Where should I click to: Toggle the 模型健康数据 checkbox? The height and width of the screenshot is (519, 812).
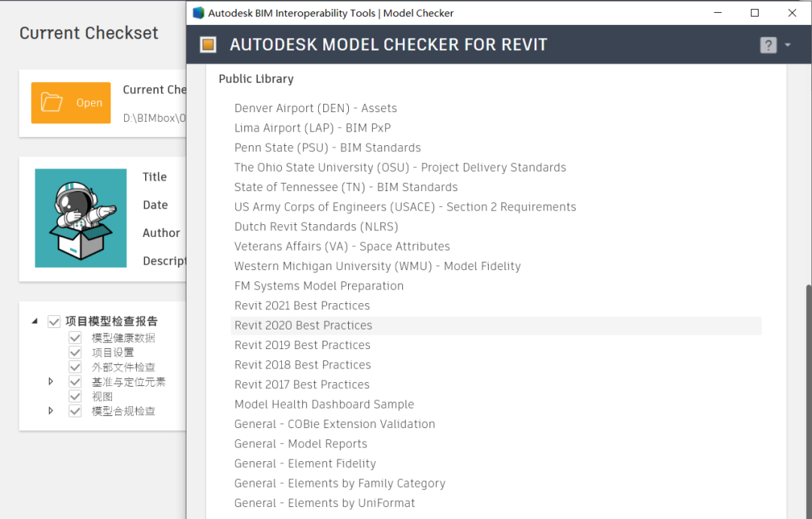[75, 338]
